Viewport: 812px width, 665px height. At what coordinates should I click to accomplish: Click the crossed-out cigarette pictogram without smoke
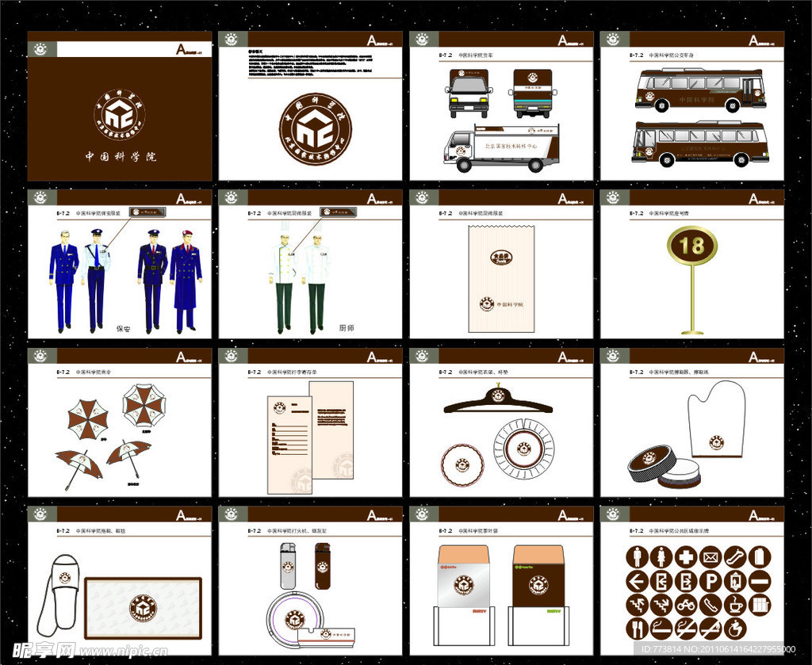pyautogui.click(x=710, y=629)
